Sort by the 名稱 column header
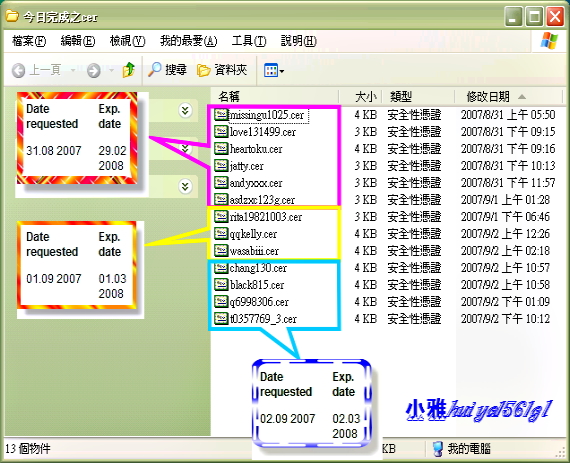 tap(275, 97)
